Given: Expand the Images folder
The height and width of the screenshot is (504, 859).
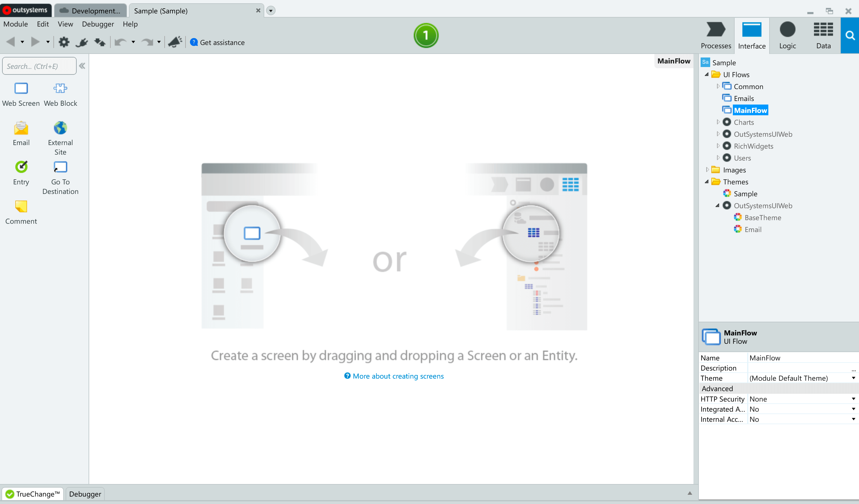Looking at the screenshot, I should pyautogui.click(x=707, y=170).
